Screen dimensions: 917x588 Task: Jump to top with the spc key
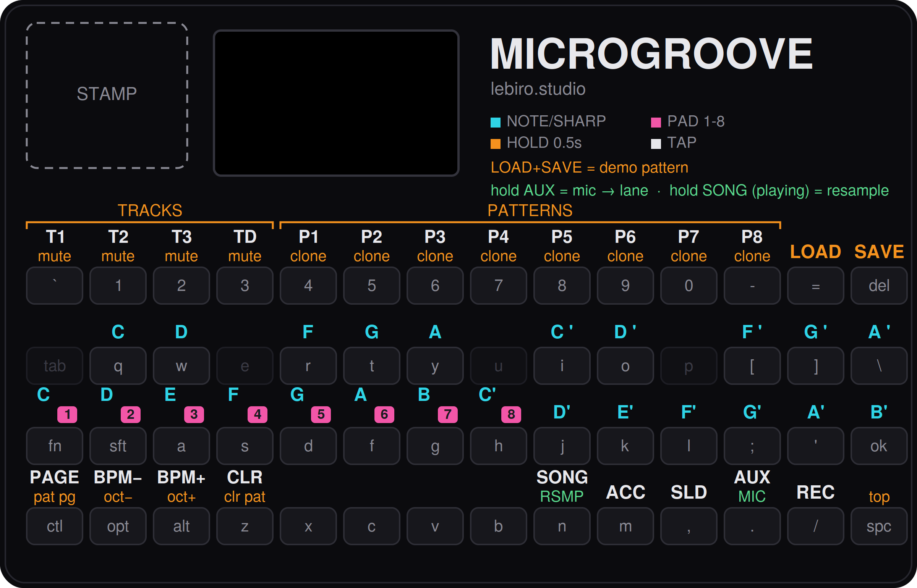click(x=879, y=526)
